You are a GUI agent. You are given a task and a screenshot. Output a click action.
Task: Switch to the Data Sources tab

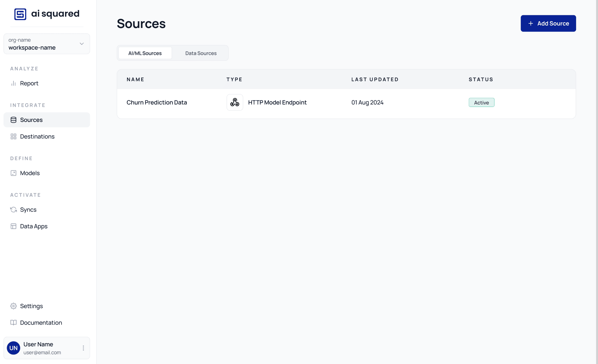(x=201, y=53)
